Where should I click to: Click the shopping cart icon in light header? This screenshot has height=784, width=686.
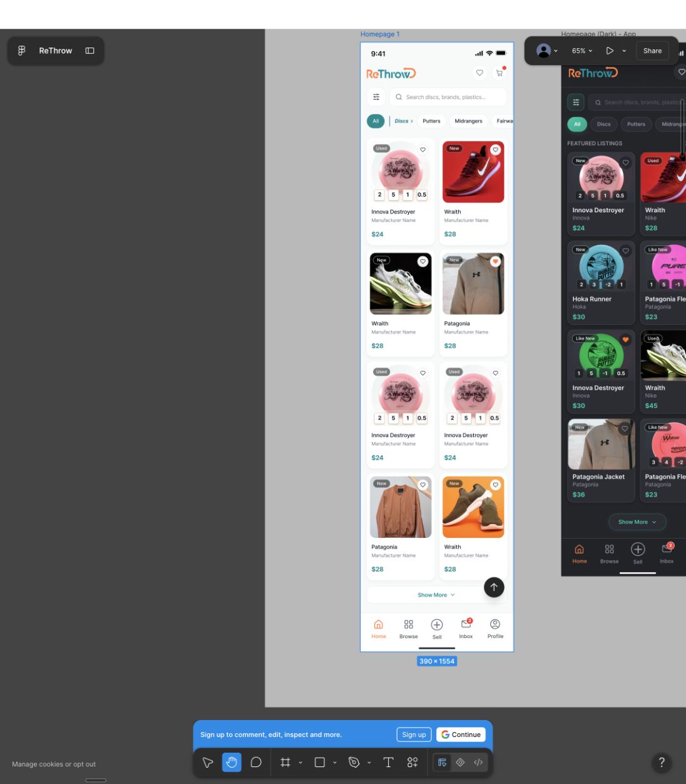pyautogui.click(x=499, y=73)
